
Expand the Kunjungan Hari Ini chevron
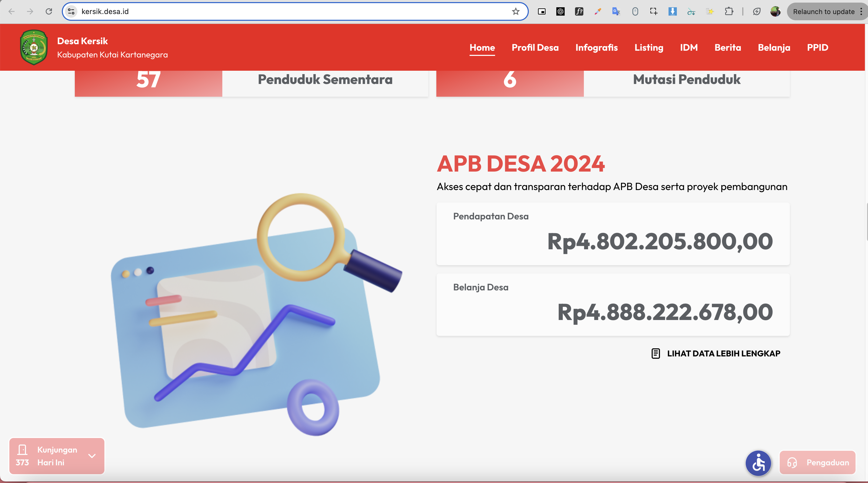pyautogui.click(x=92, y=456)
